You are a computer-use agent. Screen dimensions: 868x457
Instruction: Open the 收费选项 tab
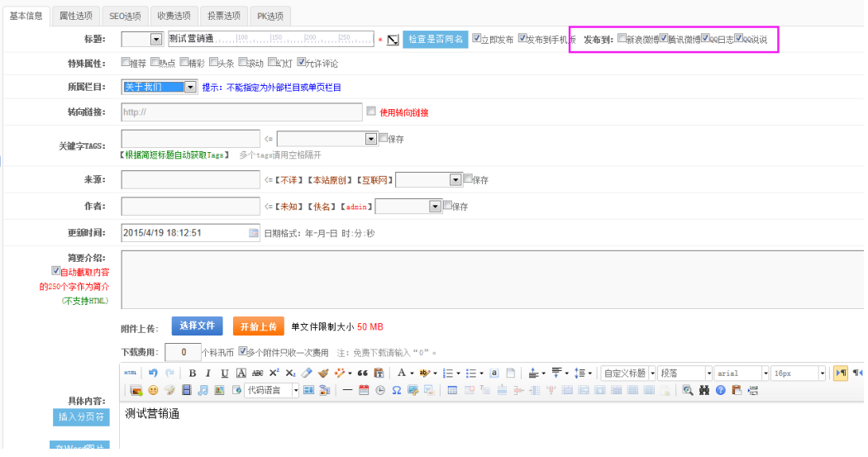point(174,16)
